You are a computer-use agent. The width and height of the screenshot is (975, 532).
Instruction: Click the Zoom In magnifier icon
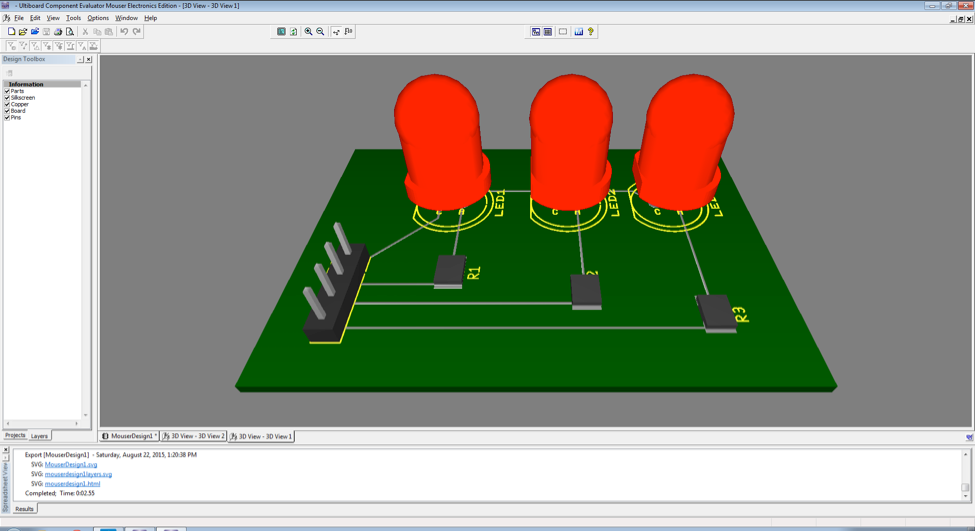pyautogui.click(x=308, y=32)
